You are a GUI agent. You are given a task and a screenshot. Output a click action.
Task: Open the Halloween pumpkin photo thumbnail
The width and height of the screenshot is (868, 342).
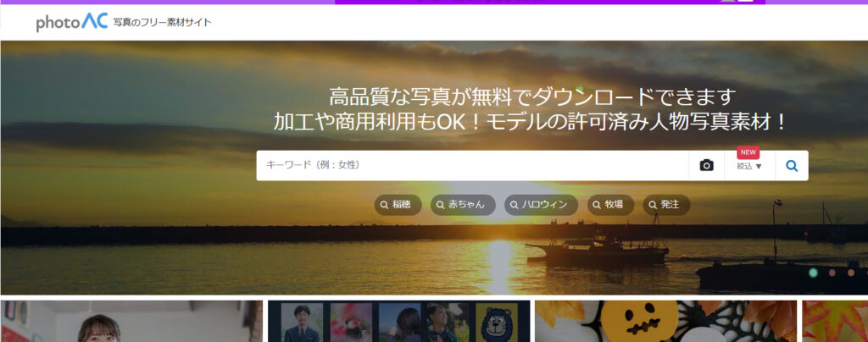point(665,321)
